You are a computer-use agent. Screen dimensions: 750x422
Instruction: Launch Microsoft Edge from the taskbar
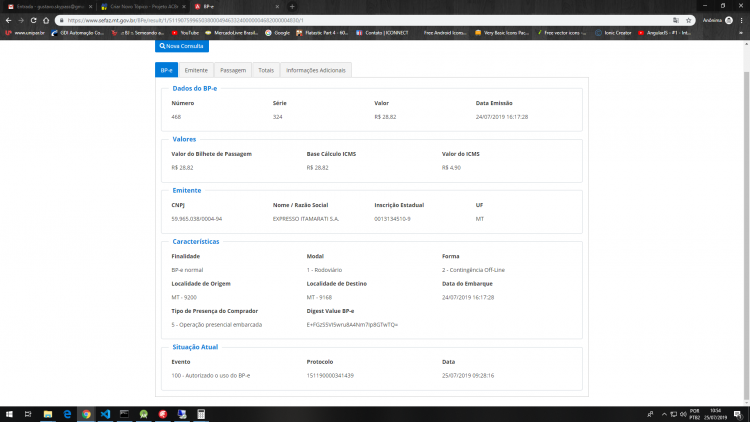tap(67, 414)
